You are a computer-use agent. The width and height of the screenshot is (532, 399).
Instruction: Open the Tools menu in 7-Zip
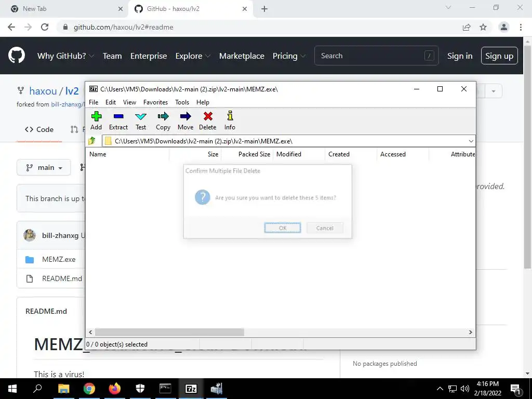182,102
